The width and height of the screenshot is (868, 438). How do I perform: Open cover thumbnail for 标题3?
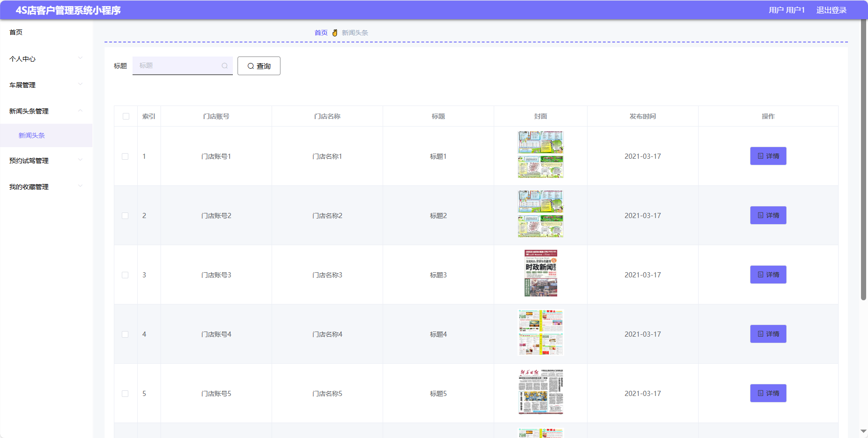[540, 273]
